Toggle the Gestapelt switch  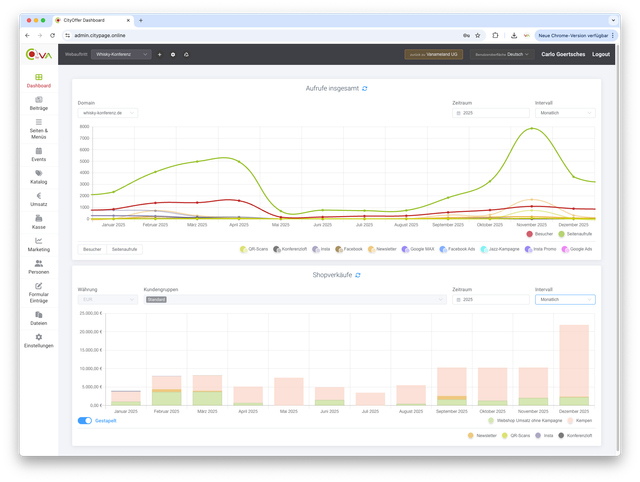[x=85, y=421]
